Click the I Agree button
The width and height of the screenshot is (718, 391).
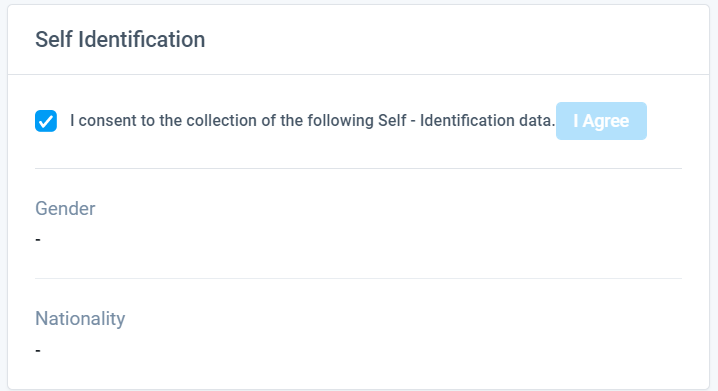pyautogui.click(x=601, y=121)
